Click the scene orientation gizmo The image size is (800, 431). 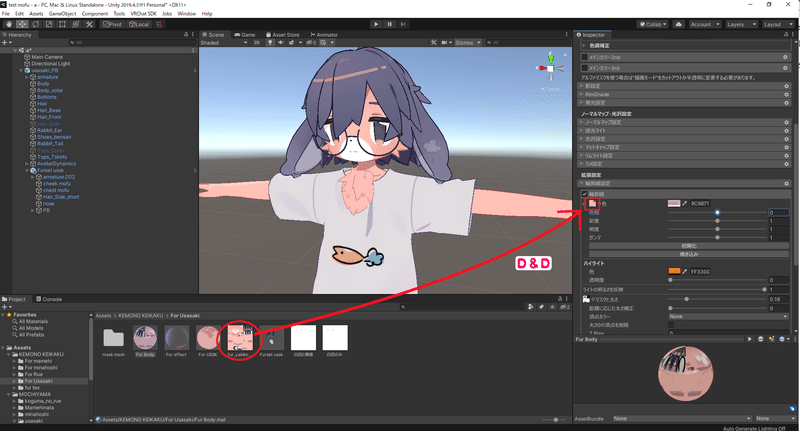[x=551, y=68]
